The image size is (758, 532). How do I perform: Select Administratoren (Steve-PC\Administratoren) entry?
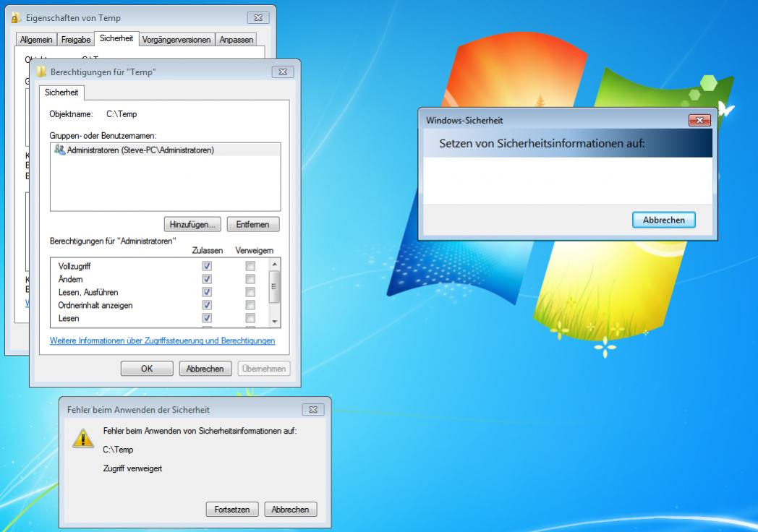pyautogui.click(x=166, y=150)
